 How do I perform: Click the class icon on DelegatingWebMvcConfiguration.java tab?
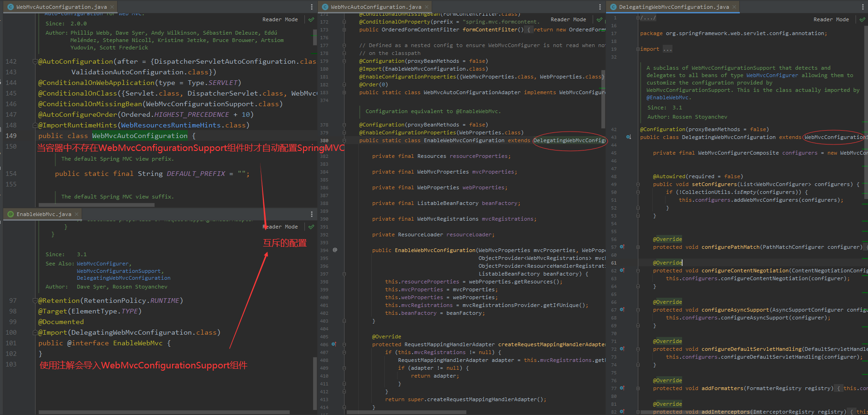(613, 7)
